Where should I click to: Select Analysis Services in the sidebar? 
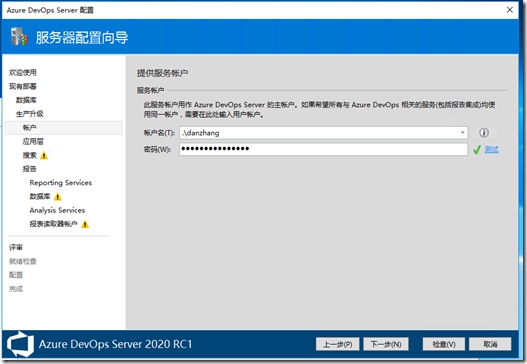coord(57,210)
